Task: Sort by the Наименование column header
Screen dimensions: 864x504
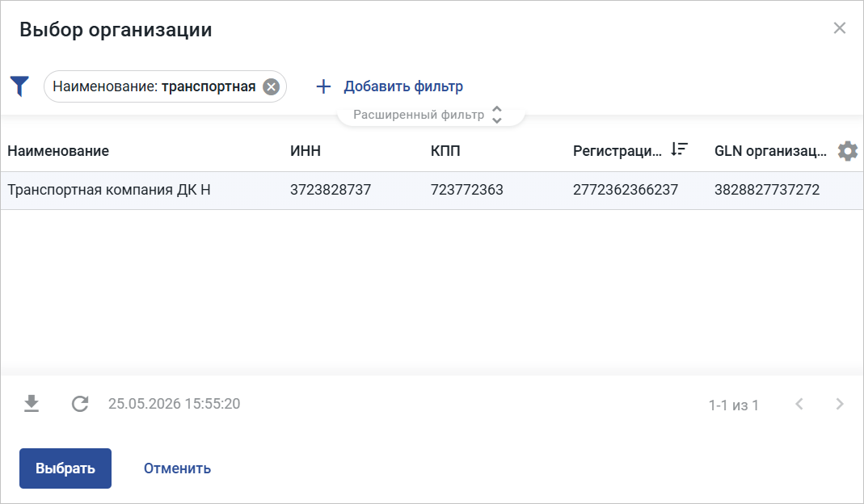Action: point(58,151)
